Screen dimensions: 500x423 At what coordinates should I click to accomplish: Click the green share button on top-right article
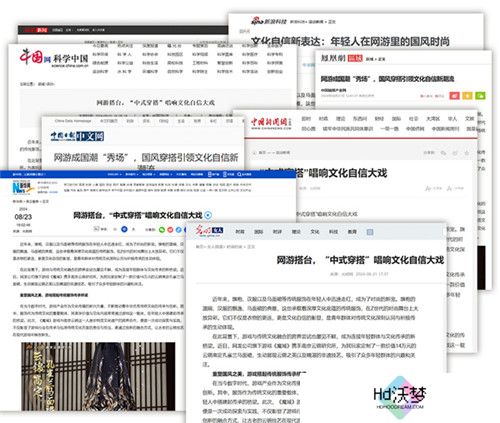coord(480,96)
